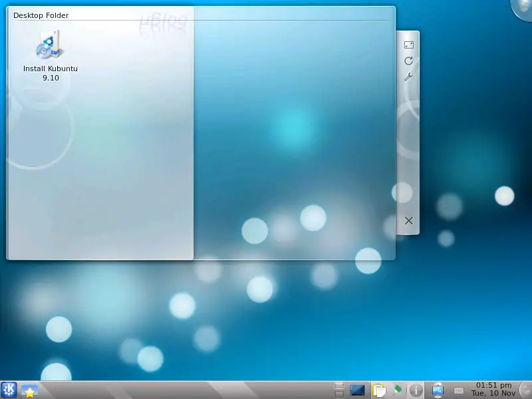Click the dark blue screen icon in the panel
This screenshot has height=399, width=532.
point(357,390)
